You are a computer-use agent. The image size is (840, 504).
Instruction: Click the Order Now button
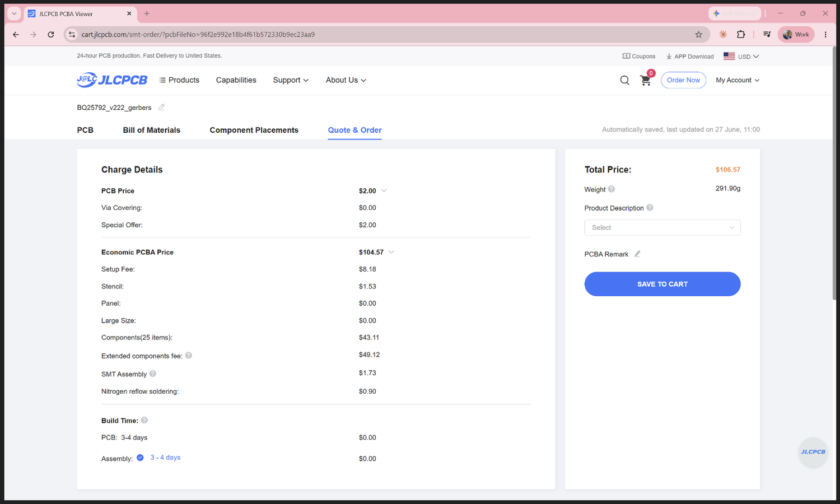683,80
